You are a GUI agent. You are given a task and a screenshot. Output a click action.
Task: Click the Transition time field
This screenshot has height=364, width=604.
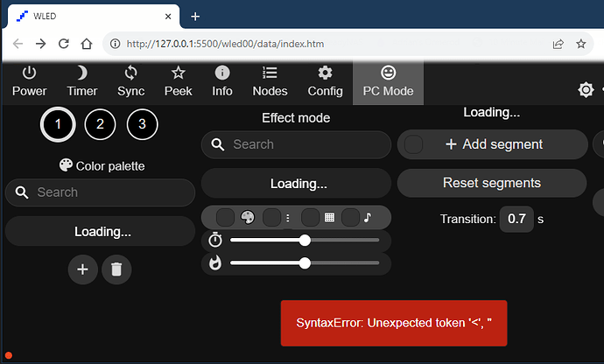tap(516, 219)
